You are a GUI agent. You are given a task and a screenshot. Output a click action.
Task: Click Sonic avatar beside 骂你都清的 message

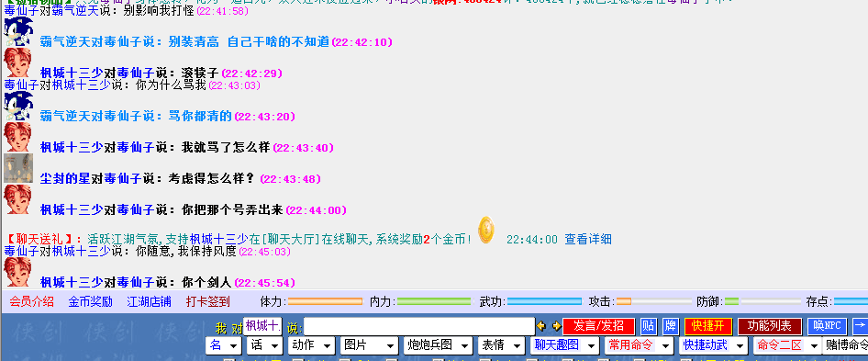coord(18,107)
